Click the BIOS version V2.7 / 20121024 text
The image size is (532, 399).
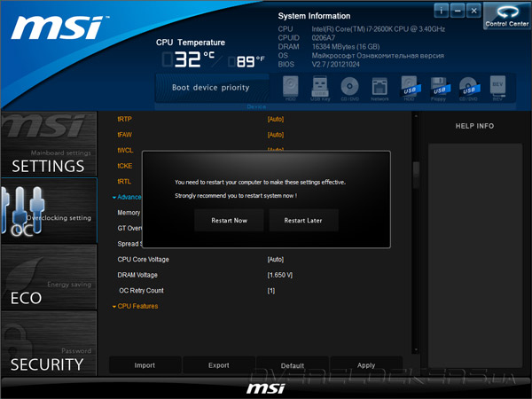click(x=335, y=65)
